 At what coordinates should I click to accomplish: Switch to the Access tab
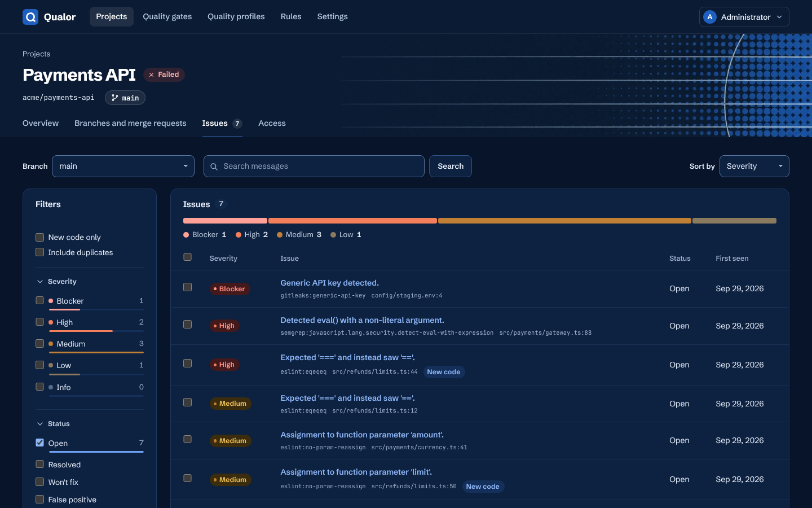point(272,123)
